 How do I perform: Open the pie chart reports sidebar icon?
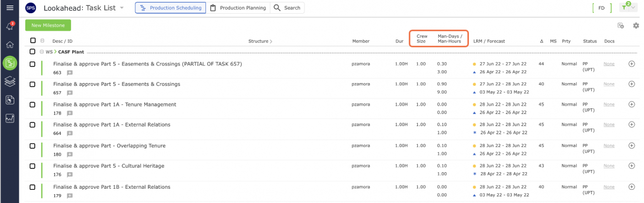(x=10, y=100)
